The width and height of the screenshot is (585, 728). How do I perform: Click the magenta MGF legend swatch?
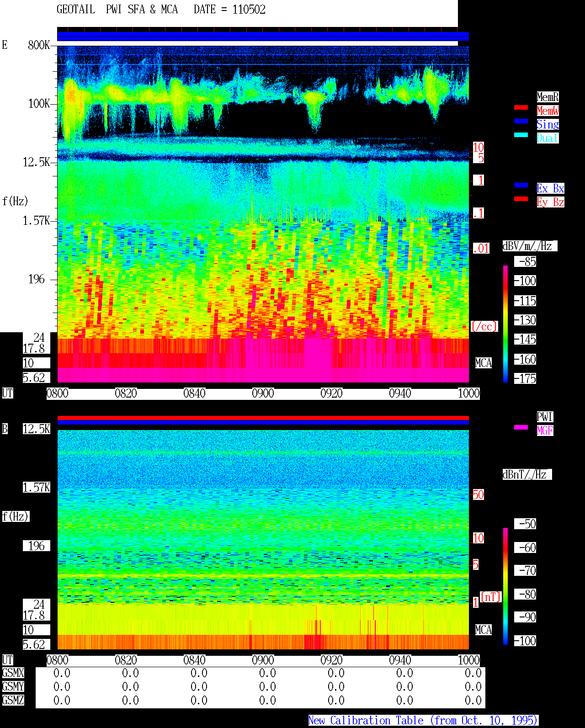(x=521, y=427)
